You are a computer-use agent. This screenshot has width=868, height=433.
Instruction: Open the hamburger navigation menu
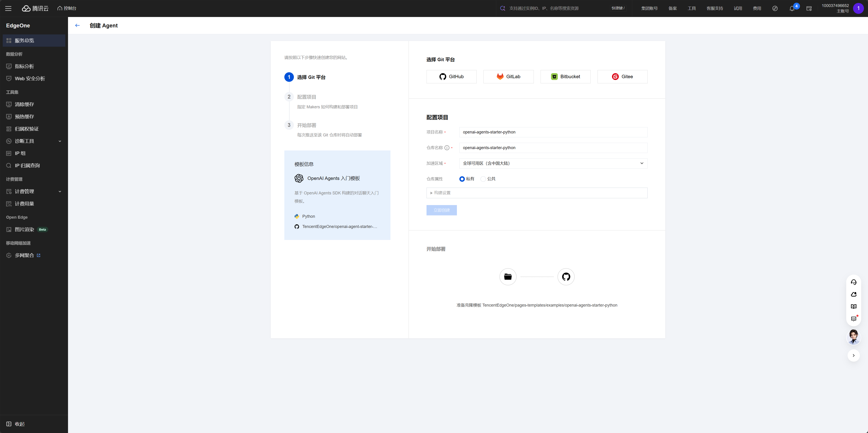tap(8, 8)
